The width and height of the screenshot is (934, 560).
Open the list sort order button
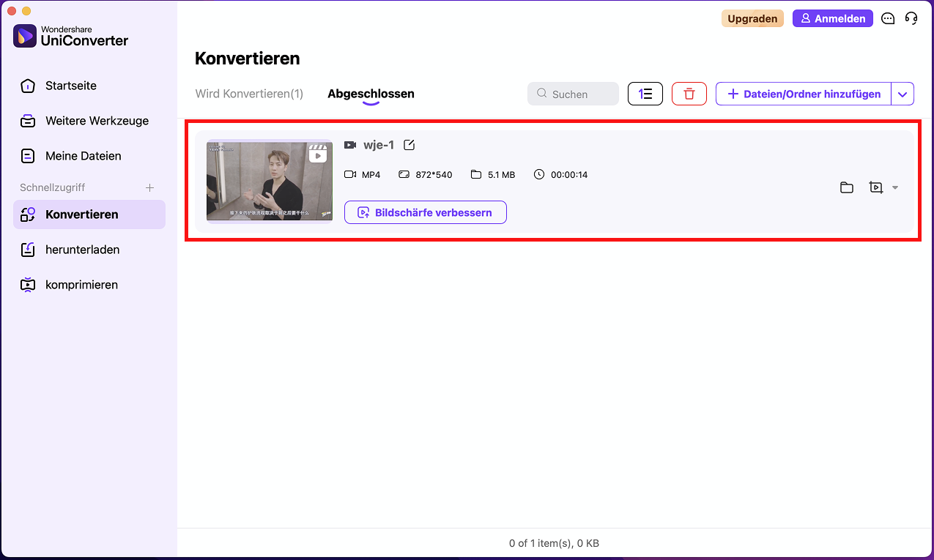coord(645,94)
